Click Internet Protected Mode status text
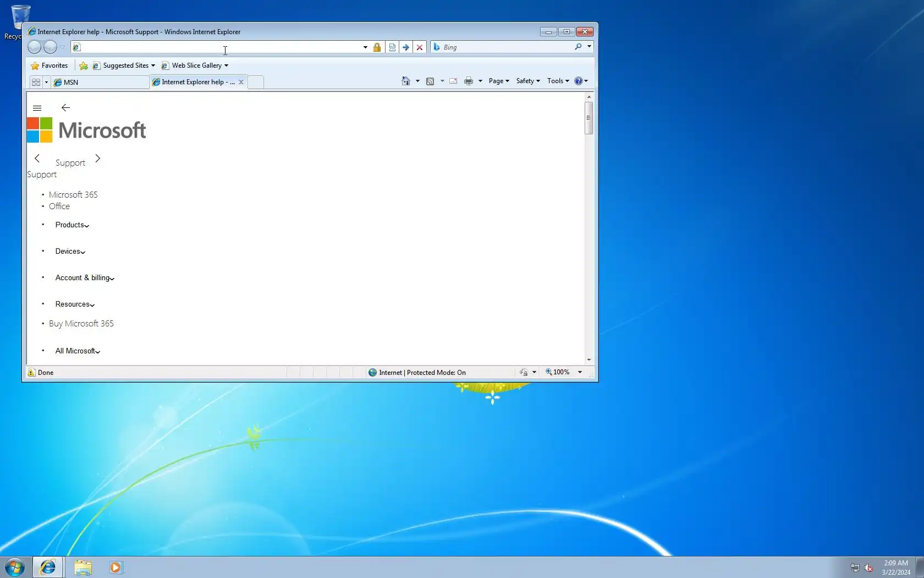924x578 pixels. click(422, 373)
